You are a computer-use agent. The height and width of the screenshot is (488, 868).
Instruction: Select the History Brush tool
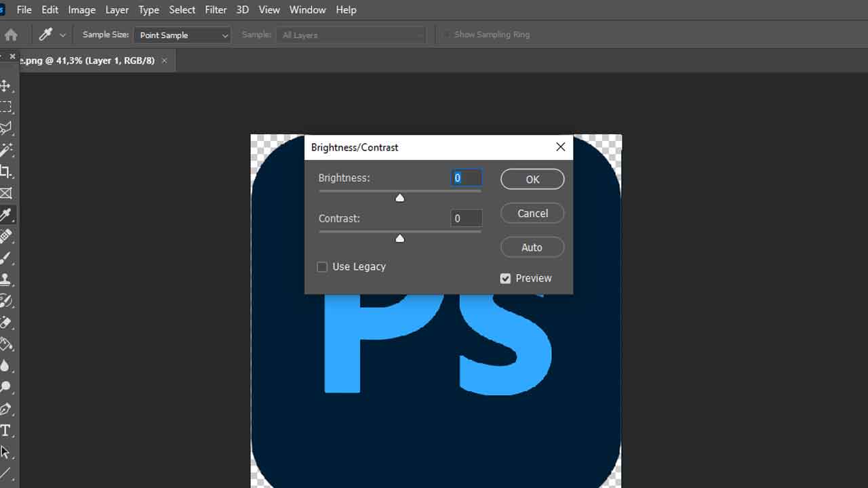pos(5,301)
